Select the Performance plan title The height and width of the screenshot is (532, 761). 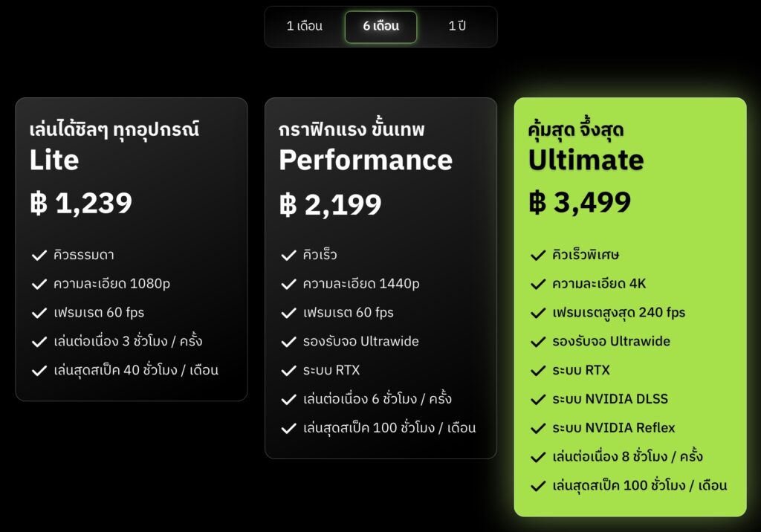pos(366,160)
